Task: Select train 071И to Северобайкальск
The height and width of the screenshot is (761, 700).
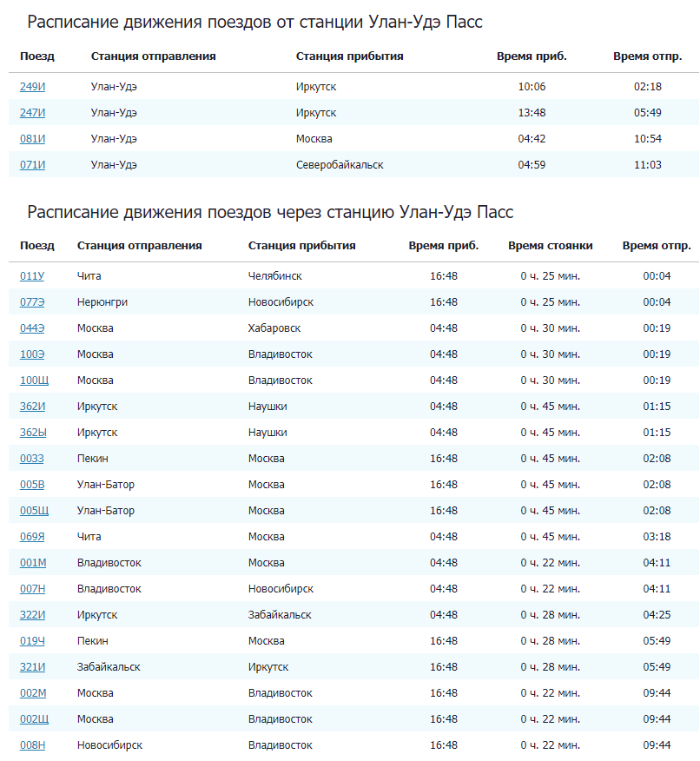Action: click(x=32, y=165)
